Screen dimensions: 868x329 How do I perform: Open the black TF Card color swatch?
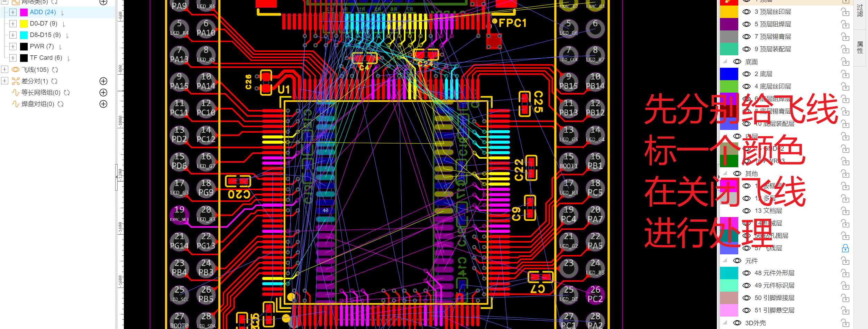[24, 58]
